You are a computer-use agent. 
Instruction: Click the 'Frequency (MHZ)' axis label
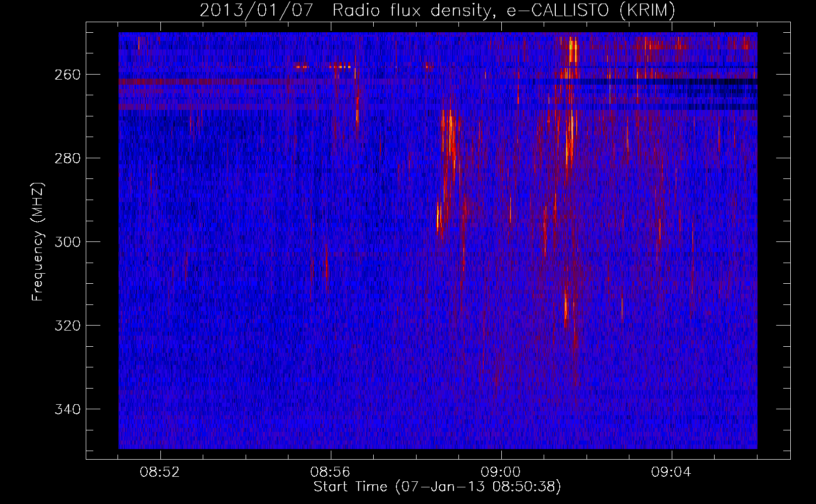38,242
